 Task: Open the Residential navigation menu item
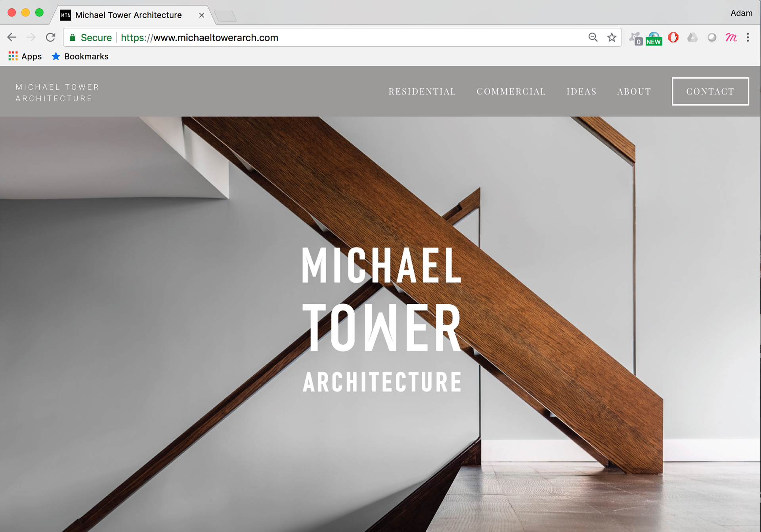(422, 92)
